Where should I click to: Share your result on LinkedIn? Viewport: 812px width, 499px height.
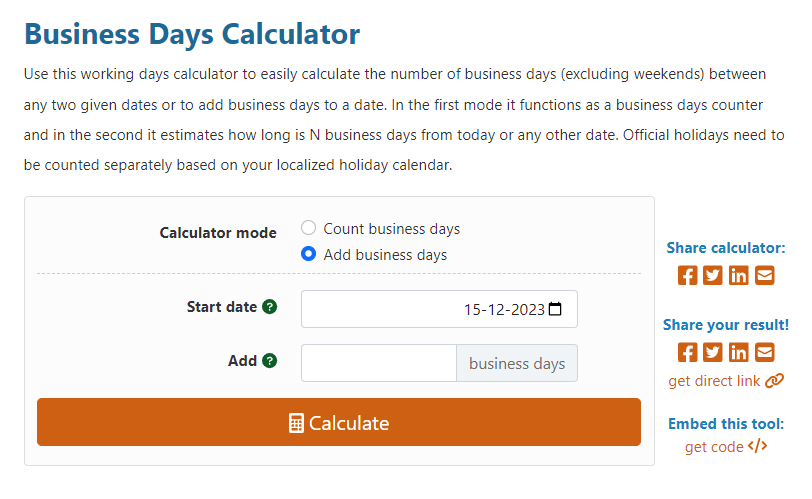point(739,352)
